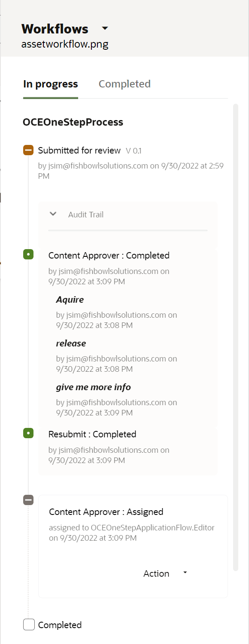The image size is (249, 644).
Task: Collapse the Audit Trail chevron
Action: point(53,214)
